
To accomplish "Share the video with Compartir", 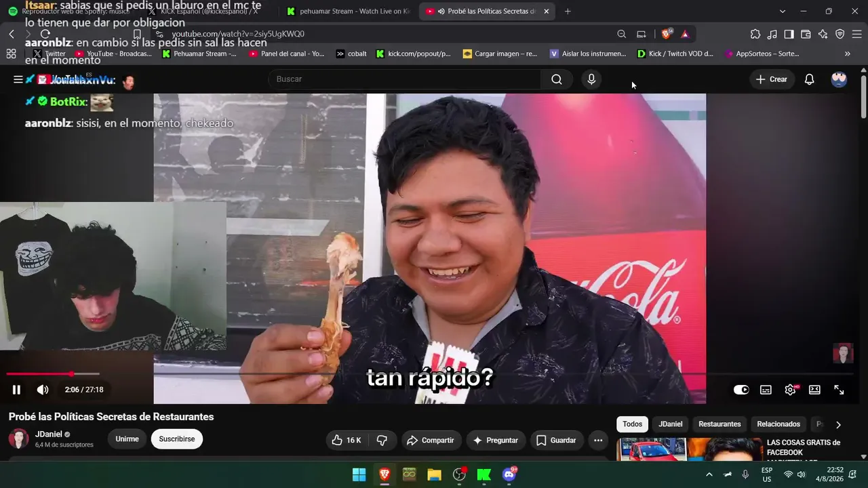I will (431, 441).
